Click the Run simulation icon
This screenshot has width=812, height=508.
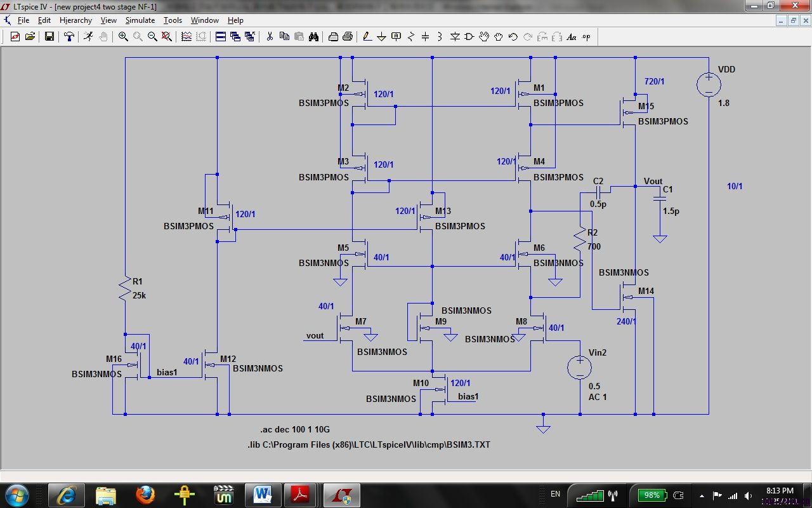click(x=88, y=37)
